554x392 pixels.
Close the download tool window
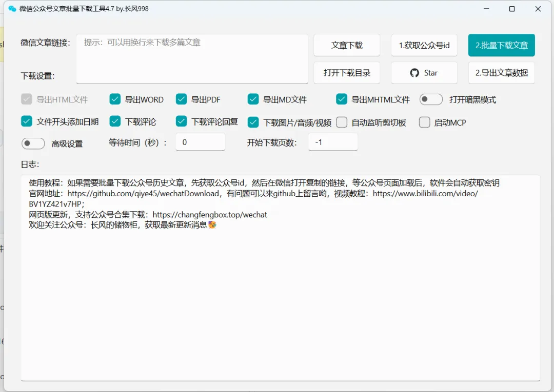pos(538,9)
